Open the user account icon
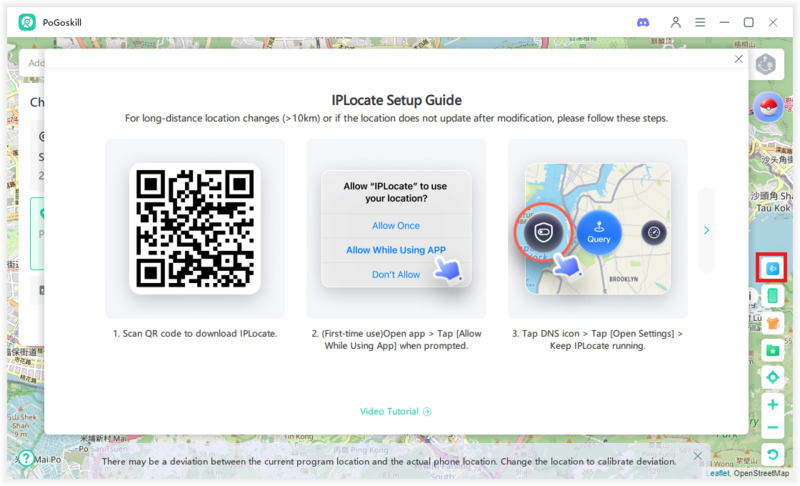The height and width of the screenshot is (486, 800). tap(676, 22)
